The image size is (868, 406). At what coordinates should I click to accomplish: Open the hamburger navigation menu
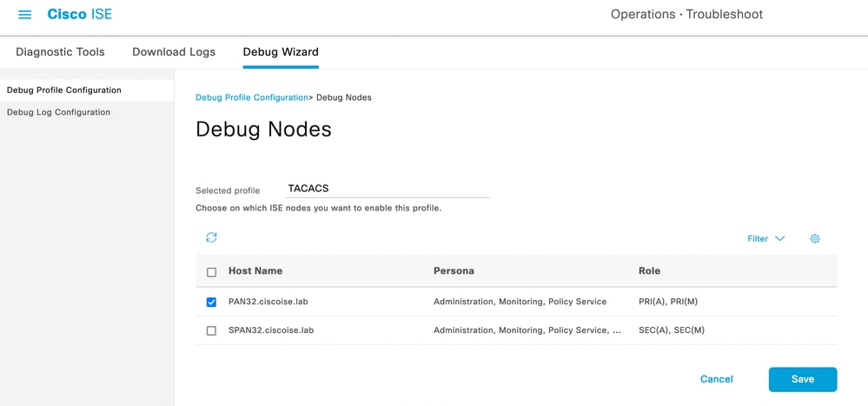point(25,15)
